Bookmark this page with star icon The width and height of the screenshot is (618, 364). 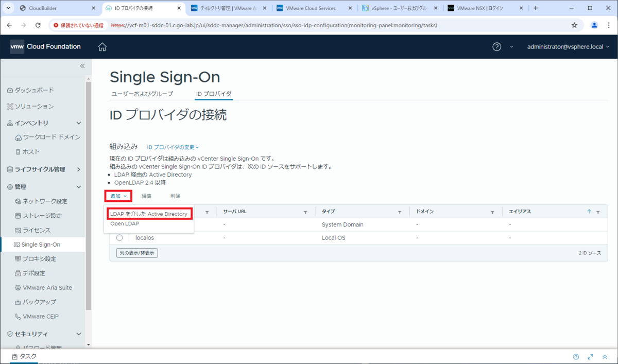click(574, 25)
